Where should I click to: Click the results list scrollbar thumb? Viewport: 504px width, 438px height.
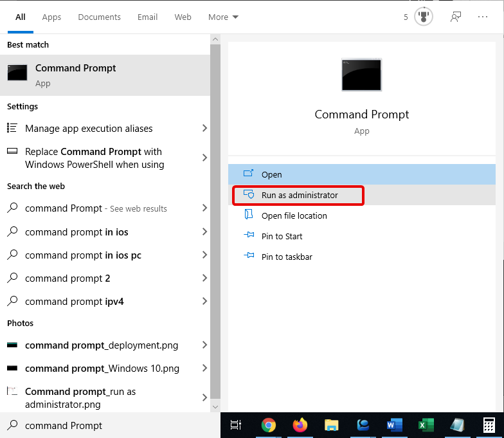point(215,221)
